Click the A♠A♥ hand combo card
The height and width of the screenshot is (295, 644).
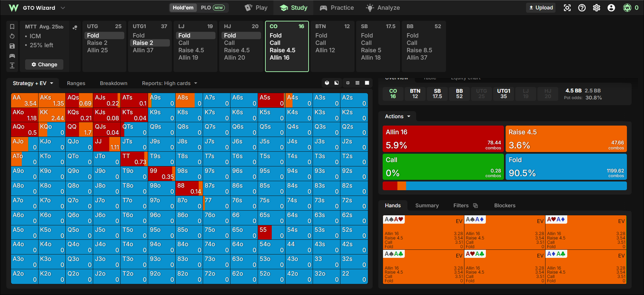pyautogui.click(x=423, y=232)
